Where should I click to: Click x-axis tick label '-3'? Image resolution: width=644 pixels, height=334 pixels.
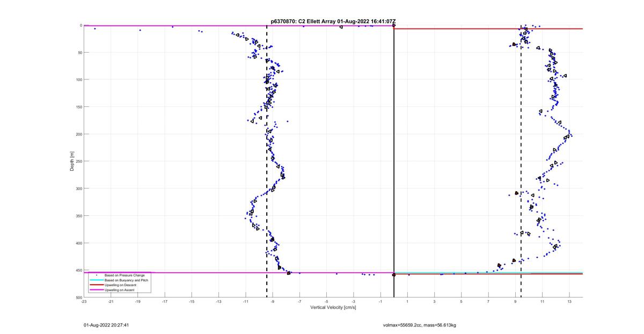click(x=353, y=302)
